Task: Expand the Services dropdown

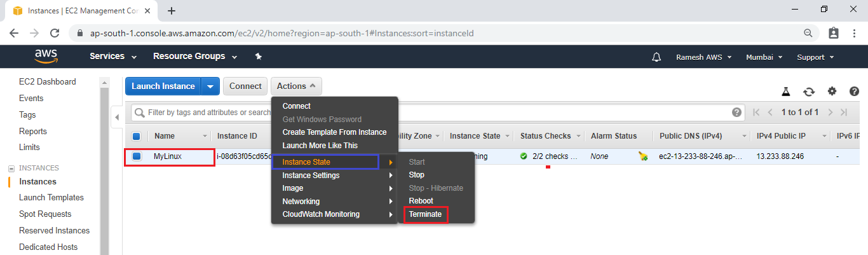Action: click(113, 57)
